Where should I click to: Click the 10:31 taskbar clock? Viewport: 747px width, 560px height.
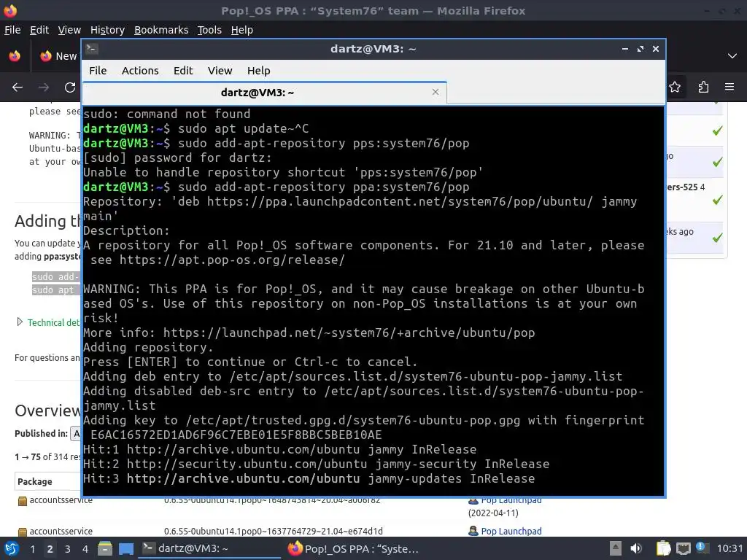[729, 548]
